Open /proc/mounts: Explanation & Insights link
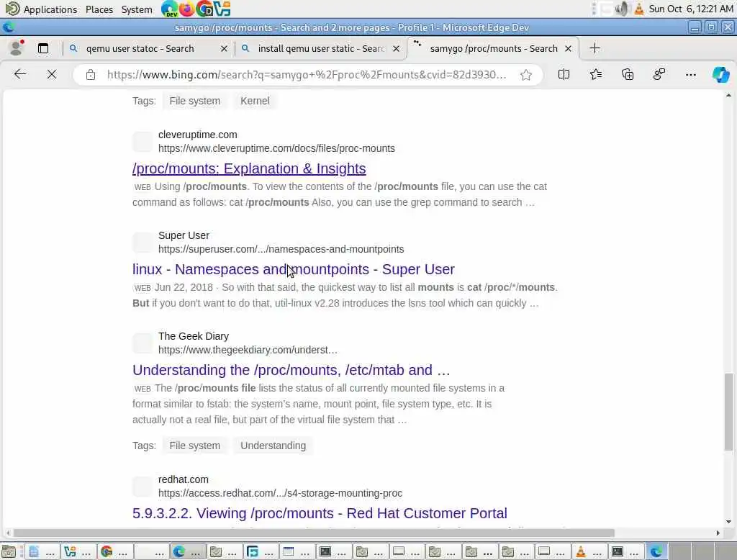 pos(249,168)
